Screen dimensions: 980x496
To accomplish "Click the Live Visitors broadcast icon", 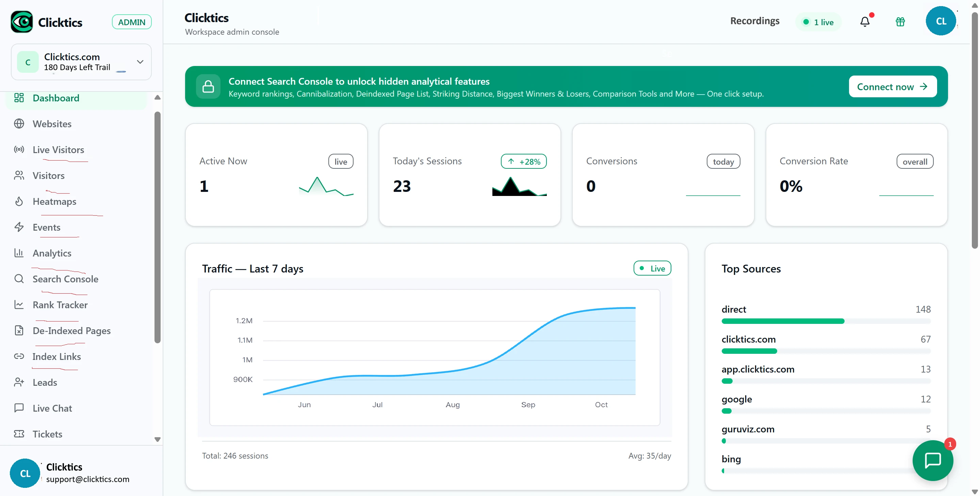I will 19,149.
